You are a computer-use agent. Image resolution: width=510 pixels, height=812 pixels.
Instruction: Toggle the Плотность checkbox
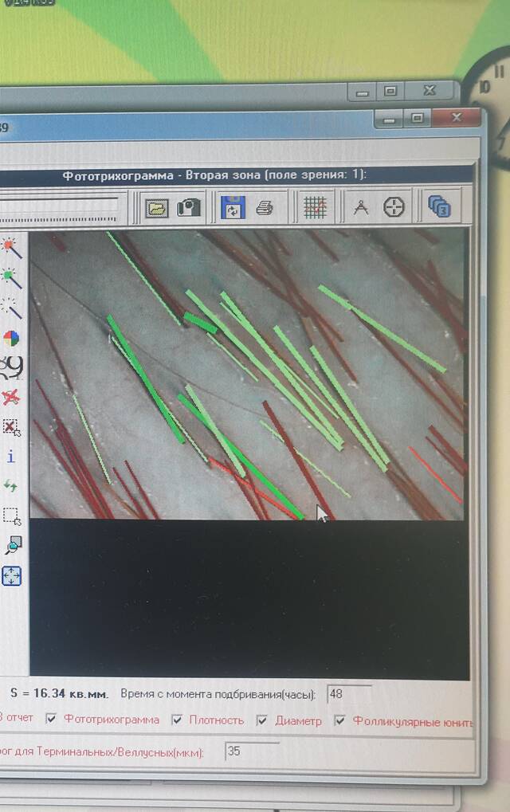177,720
